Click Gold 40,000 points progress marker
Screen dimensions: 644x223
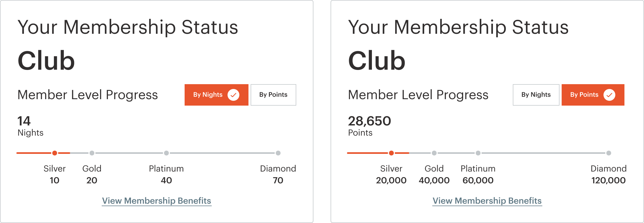(x=434, y=153)
